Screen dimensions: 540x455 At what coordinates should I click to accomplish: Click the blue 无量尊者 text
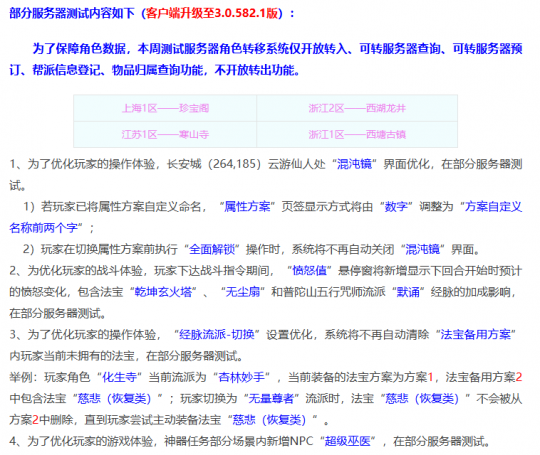[271, 399]
